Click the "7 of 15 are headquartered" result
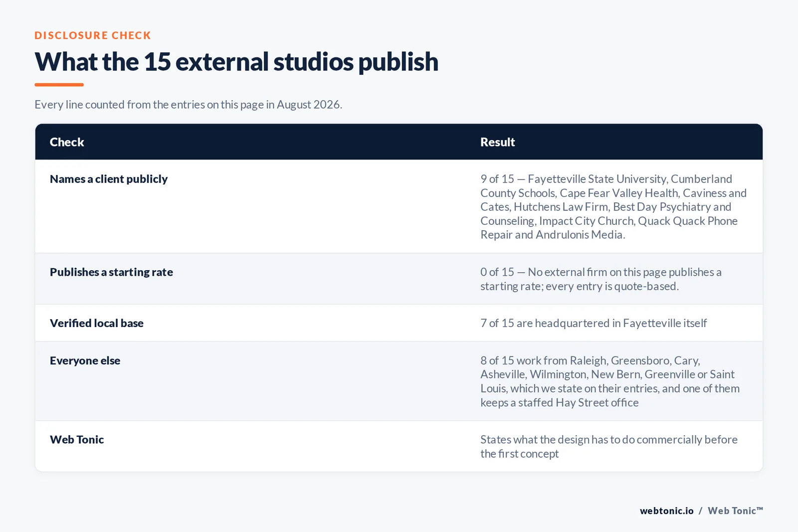The height and width of the screenshot is (532, 798). (x=594, y=323)
